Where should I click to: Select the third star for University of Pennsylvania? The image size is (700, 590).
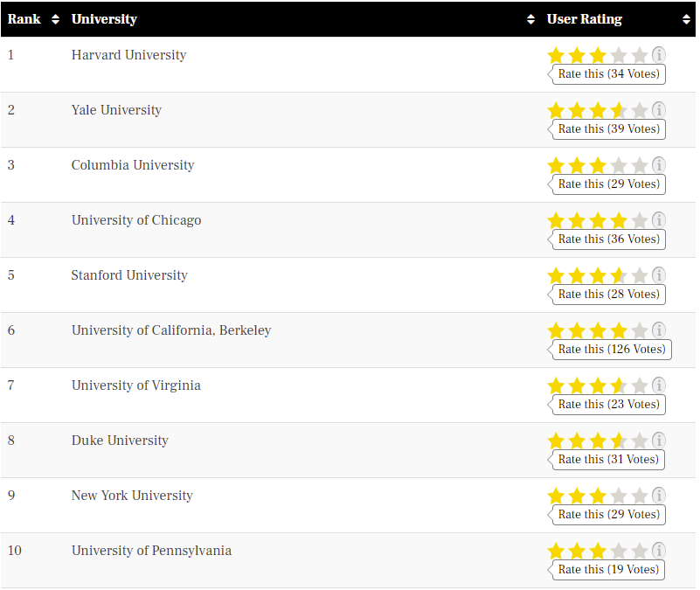(x=598, y=552)
